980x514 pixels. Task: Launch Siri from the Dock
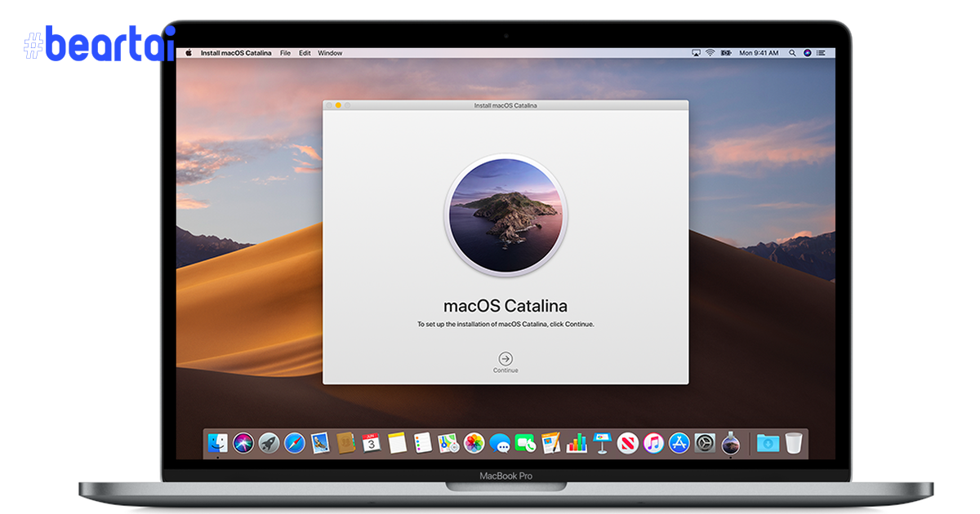coord(243,443)
